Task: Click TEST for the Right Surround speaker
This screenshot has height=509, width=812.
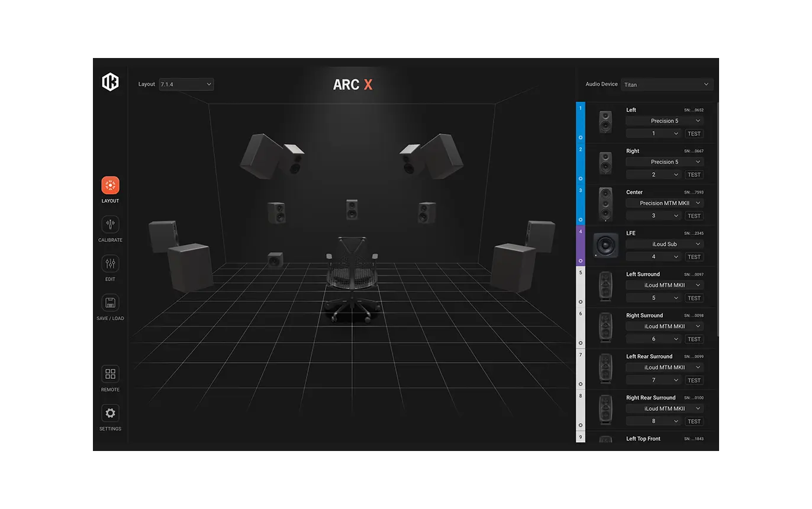Action: (694, 339)
